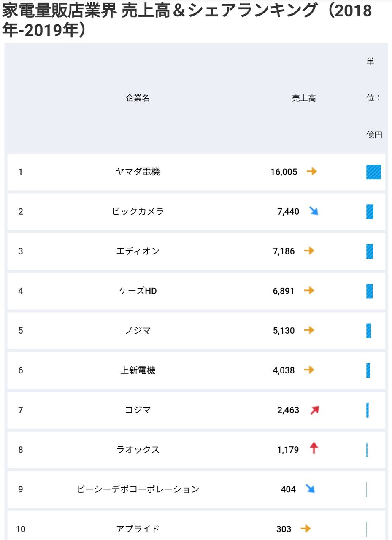This screenshot has width=392, height=540.
Task: Click the orange arrow next to 7,186
Action: coord(309,251)
